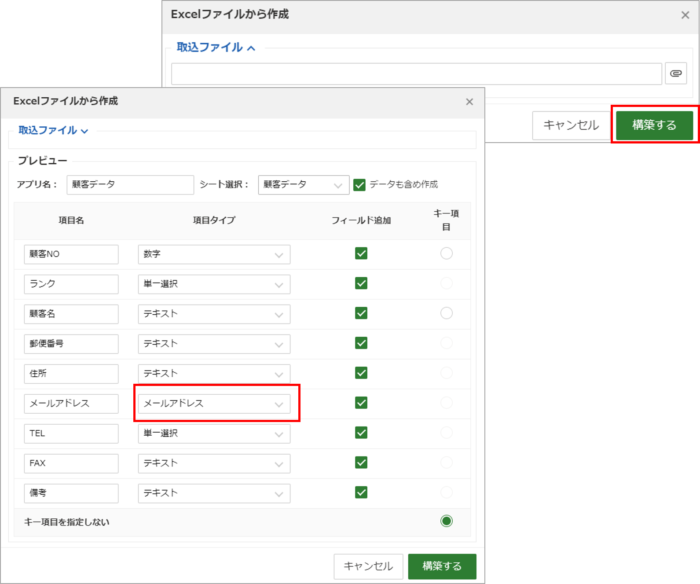Open item type dropdown for 顧客NO

click(214, 254)
